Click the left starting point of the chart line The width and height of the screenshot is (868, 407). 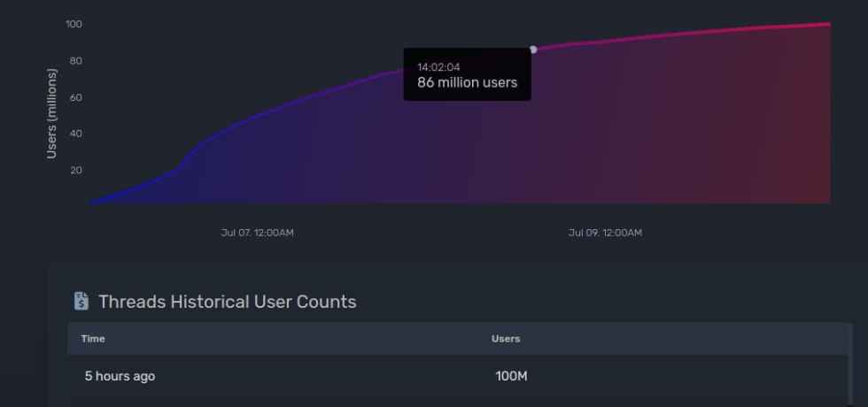[x=90, y=202]
